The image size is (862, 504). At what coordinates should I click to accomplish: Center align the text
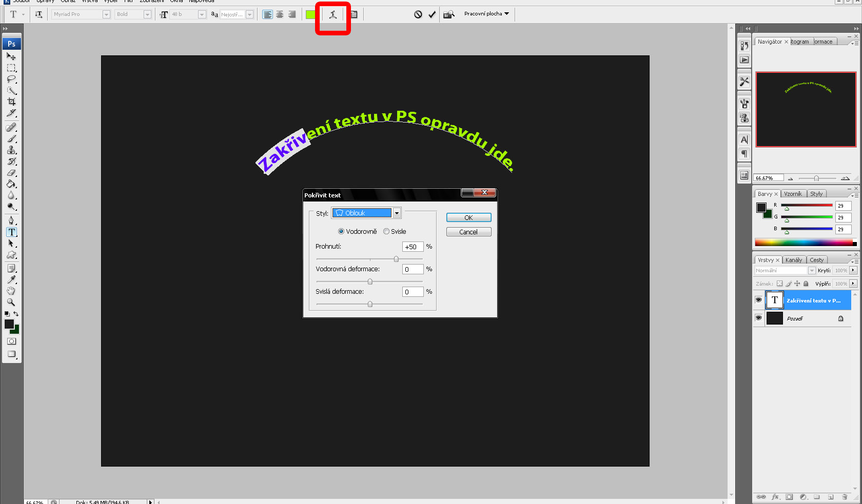click(280, 14)
